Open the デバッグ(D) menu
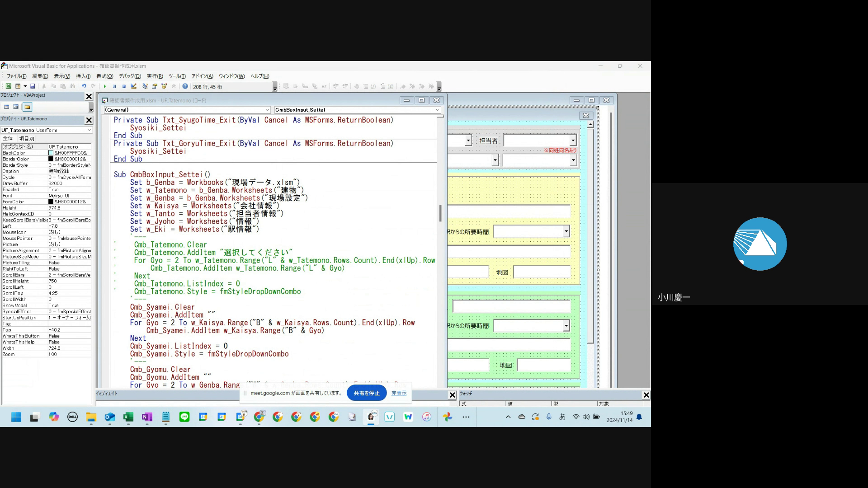The width and height of the screenshot is (868, 488). pyautogui.click(x=130, y=76)
